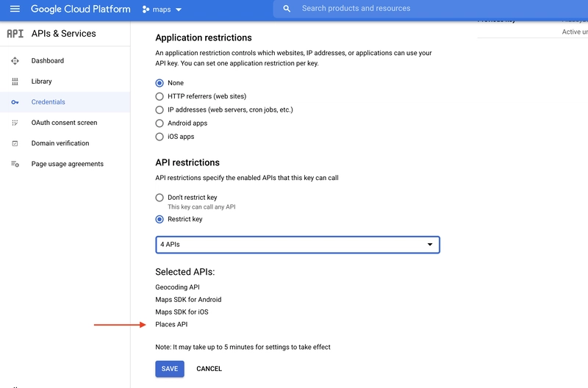The image size is (588, 388).
Task: Open the hamburger navigation menu
Action: point(15,9)
